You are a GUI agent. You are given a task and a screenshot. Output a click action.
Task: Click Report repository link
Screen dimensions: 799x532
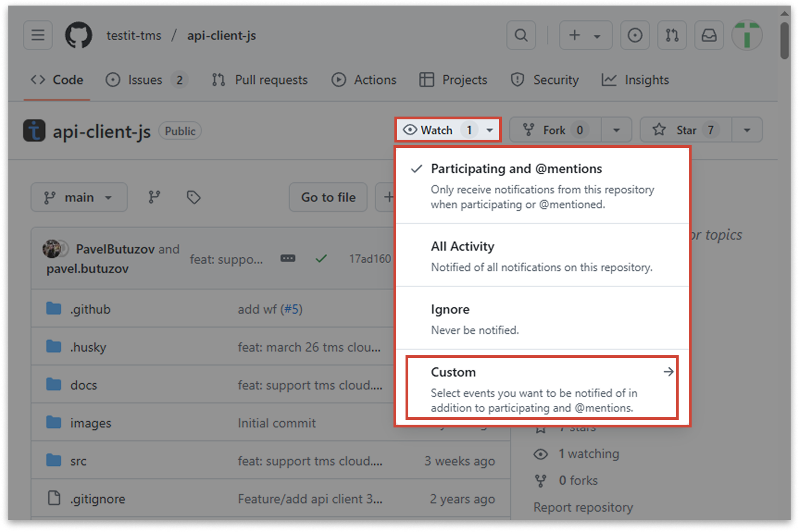pos(583,507)
